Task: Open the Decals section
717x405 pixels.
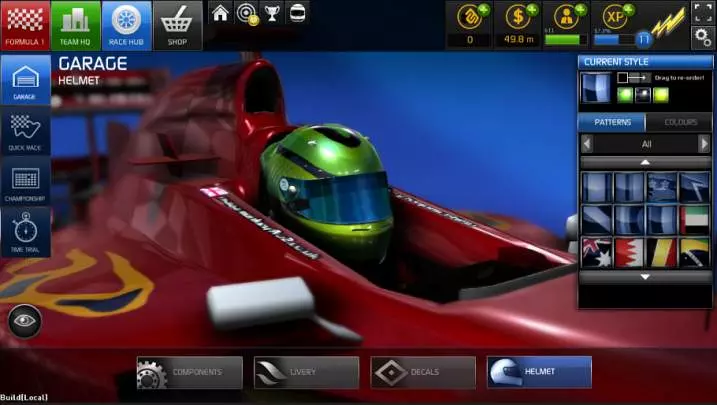Action: [423, 372]
